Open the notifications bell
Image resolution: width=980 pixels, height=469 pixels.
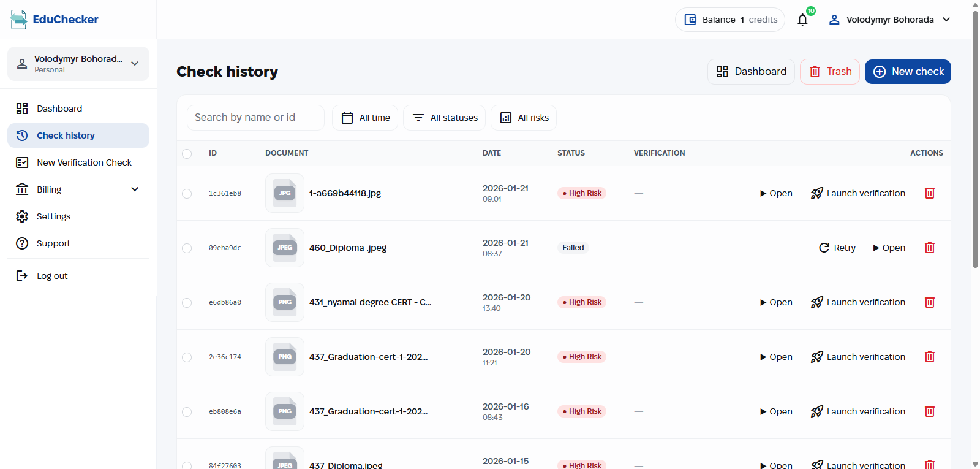pos(802,20)
